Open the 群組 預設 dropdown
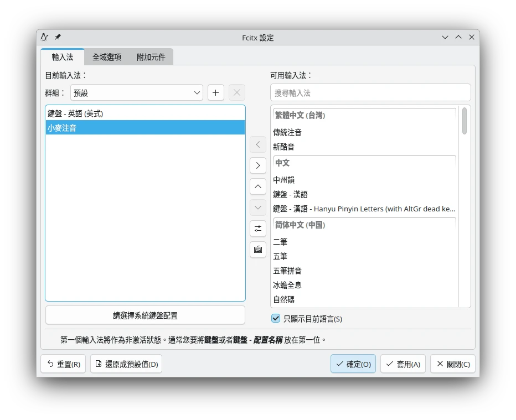 point(137,93)
